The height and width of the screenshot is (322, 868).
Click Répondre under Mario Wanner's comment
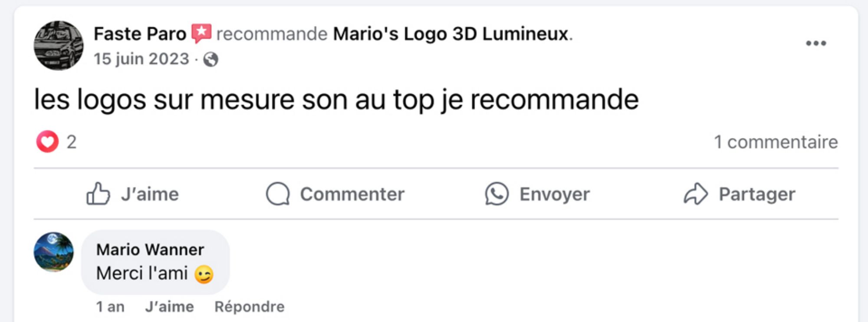(250, 307)
